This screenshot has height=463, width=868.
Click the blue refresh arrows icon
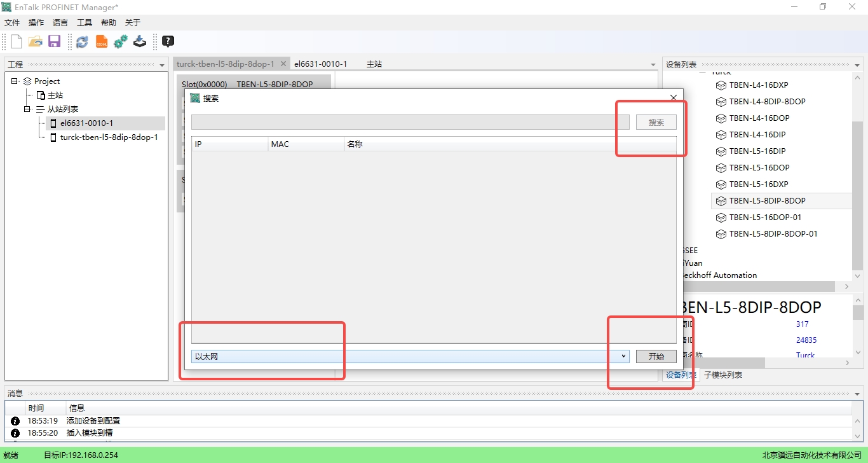(x=82, y=42)
